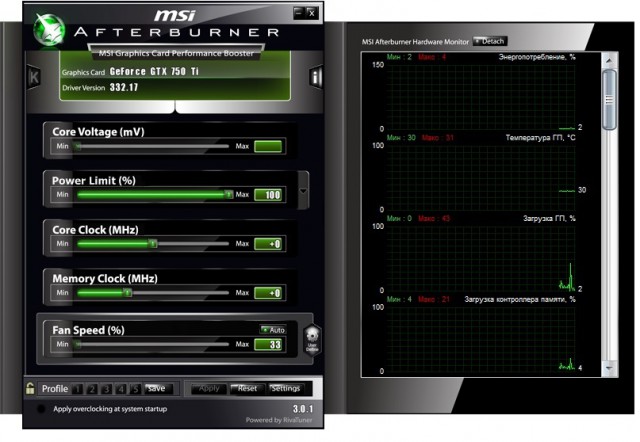Expand the Power Limit dropdown arrow
640x442 pixels.
303,191
